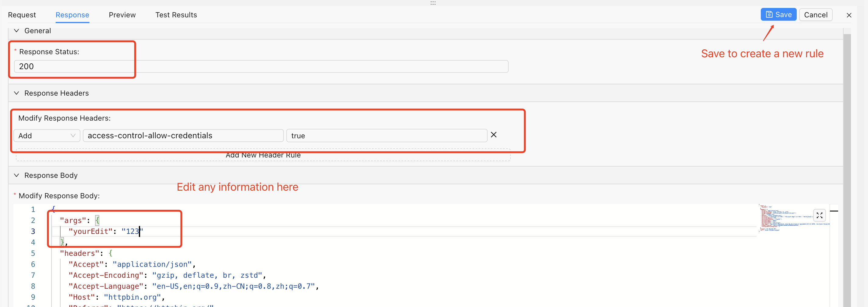Open the Preview tab
This screenshot has width=868, height=307.
point(122,15)
